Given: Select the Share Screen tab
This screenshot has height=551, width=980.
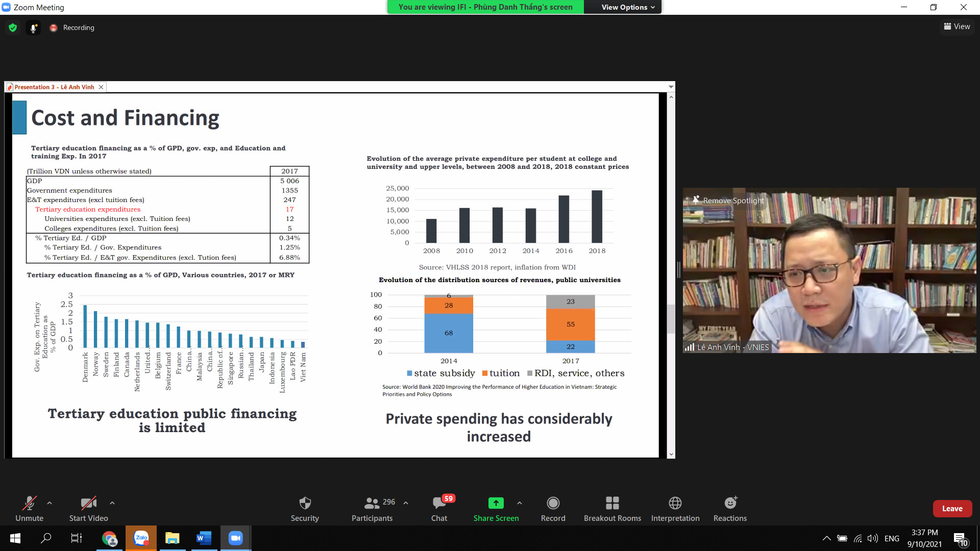Looking at the screenshot, I should coord(496,509).
